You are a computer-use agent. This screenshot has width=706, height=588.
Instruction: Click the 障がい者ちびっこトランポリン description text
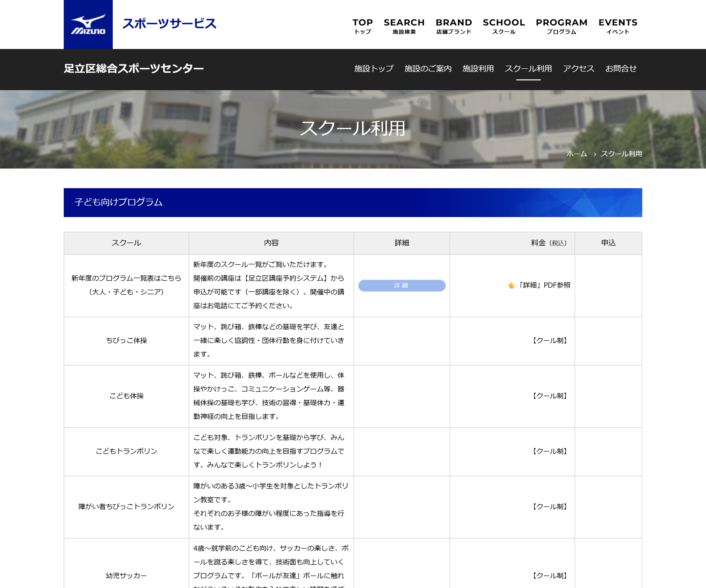[x=271, y=507]
